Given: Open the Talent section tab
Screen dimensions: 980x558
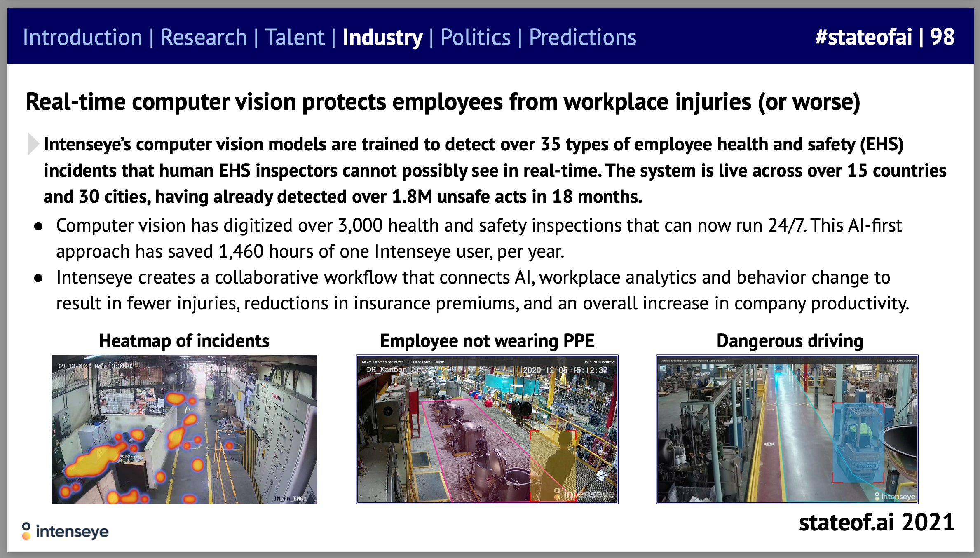Looking at the screenshot, I should pyautogui.click(x=295, y=38).
